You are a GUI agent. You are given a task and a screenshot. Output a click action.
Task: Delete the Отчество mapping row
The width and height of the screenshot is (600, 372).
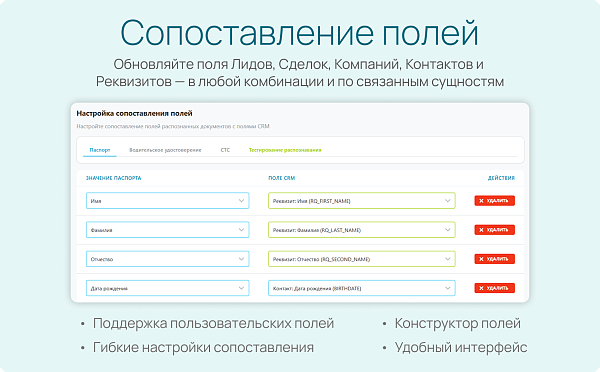494,259
